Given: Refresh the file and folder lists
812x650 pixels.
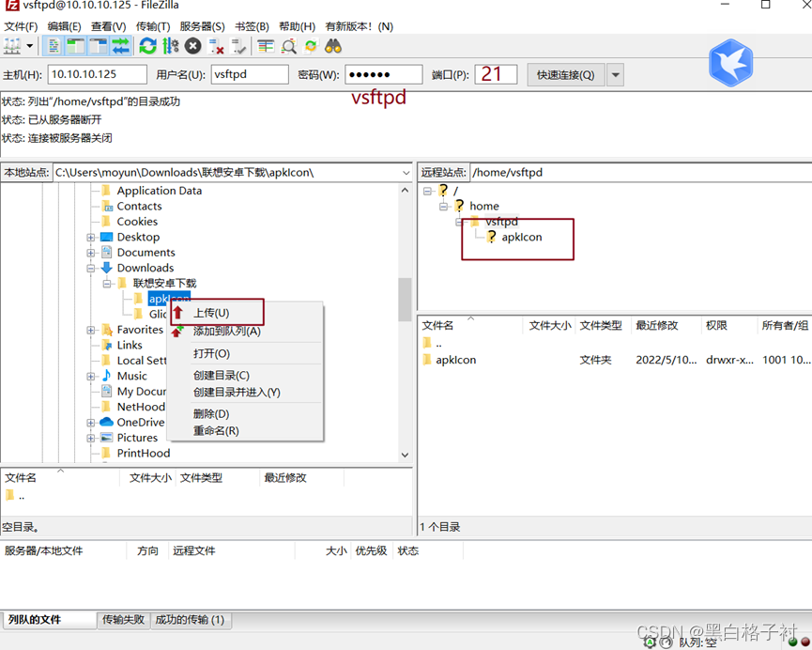Looking at the screenshot, I should 148,45.
